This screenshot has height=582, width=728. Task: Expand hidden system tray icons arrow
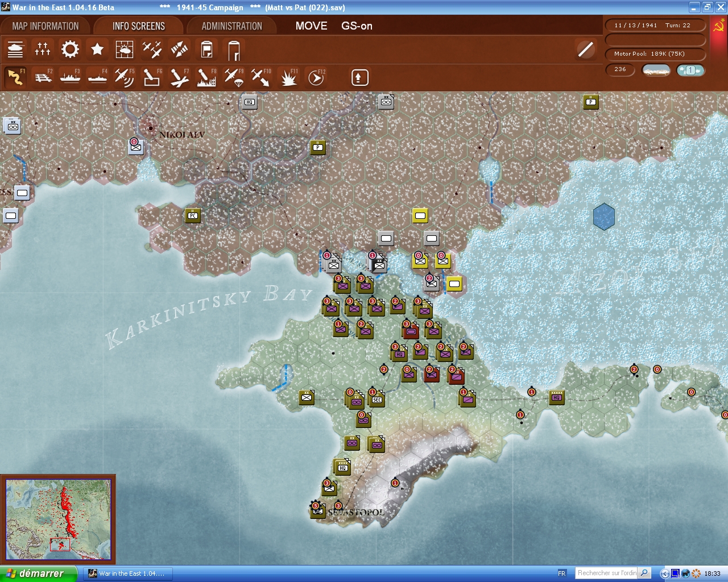[664, 573]
